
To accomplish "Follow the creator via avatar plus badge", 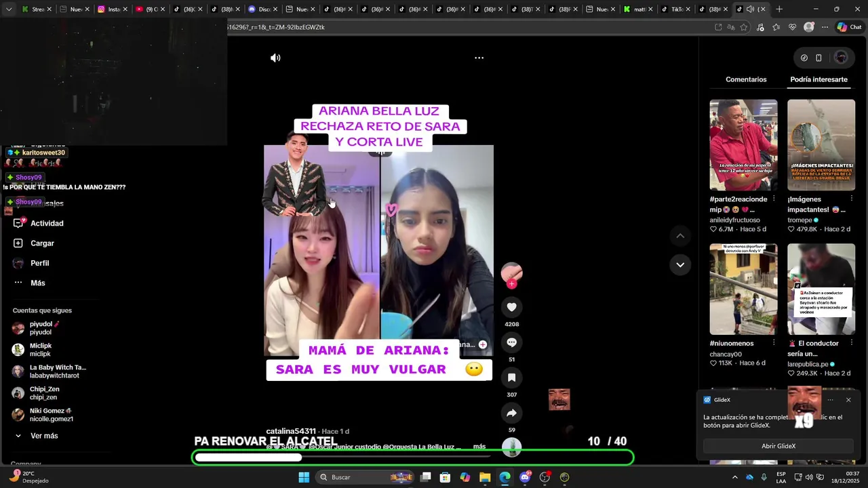I will coord(512,284).
